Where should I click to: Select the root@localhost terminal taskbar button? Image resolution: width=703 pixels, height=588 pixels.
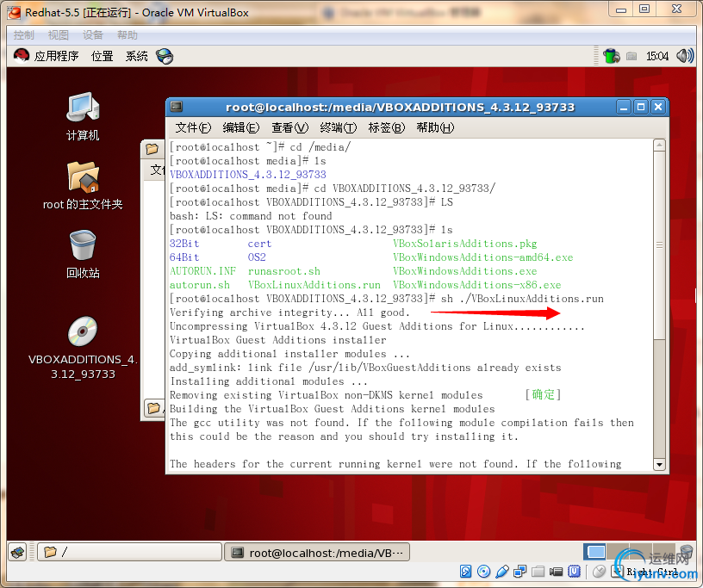click(317, 552)
